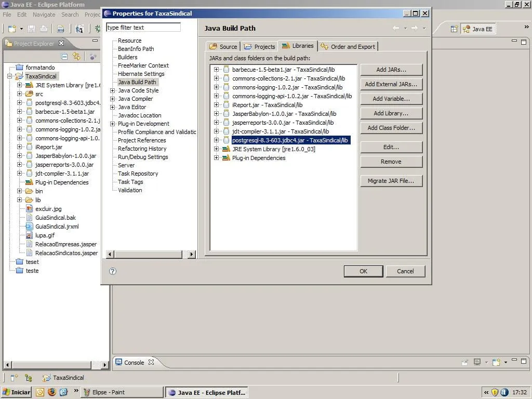This screenshot has height=399, width=532.
Task: Click the Remove button
Action: click(x=391, y=162)
